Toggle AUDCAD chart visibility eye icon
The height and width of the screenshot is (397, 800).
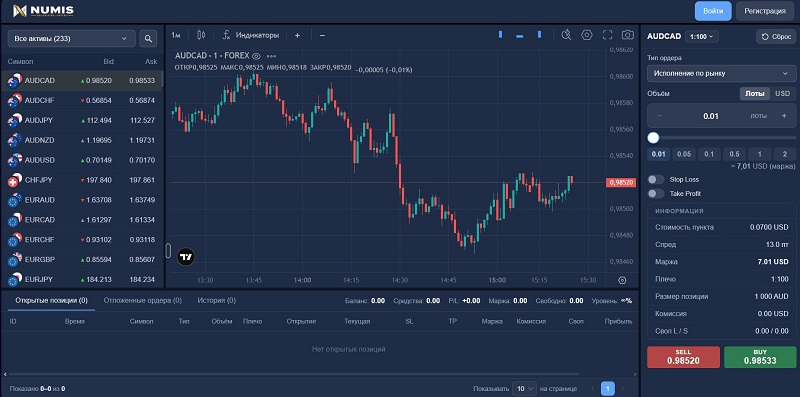256,56
